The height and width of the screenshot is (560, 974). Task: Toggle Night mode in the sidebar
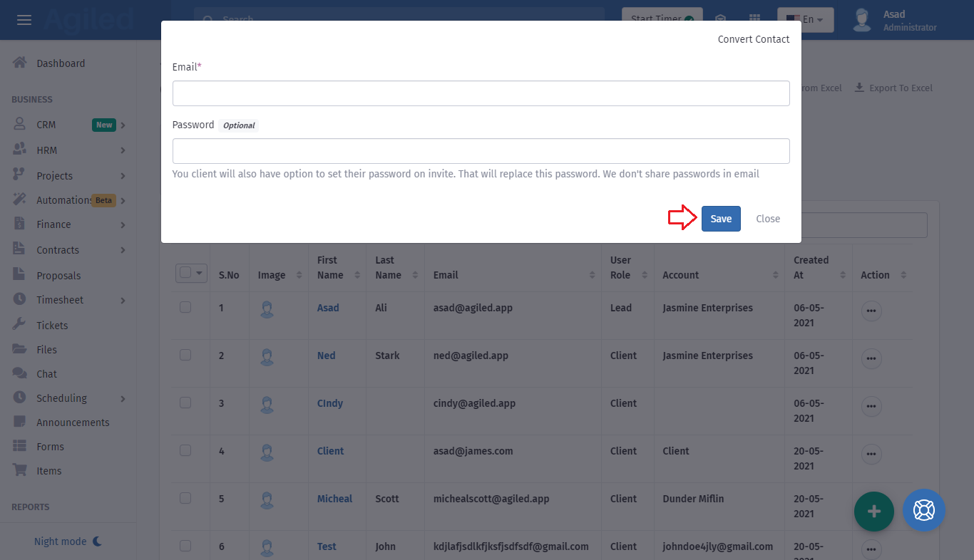[68, 541]
